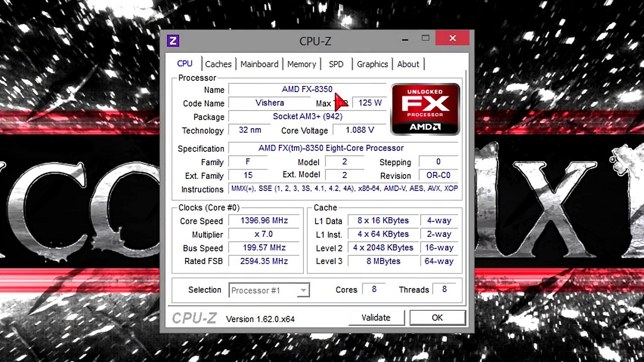Click the Rated FSB value 2594.35 MHz
Screen dimensions: 644x362
264,261
